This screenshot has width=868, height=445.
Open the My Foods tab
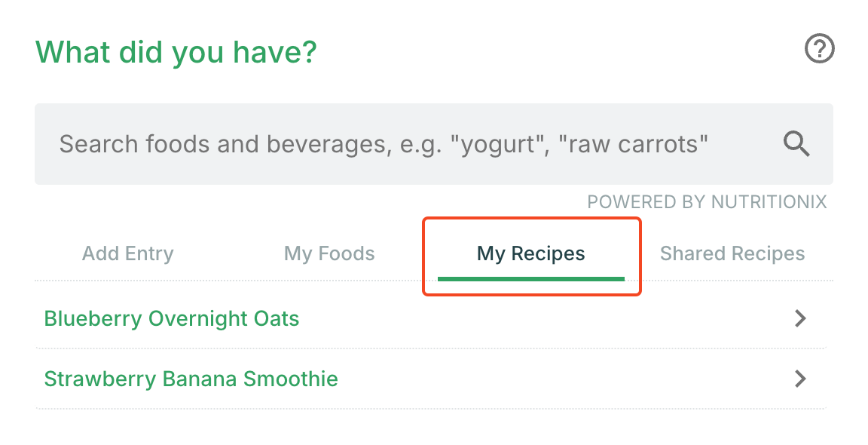pos(329,253)
